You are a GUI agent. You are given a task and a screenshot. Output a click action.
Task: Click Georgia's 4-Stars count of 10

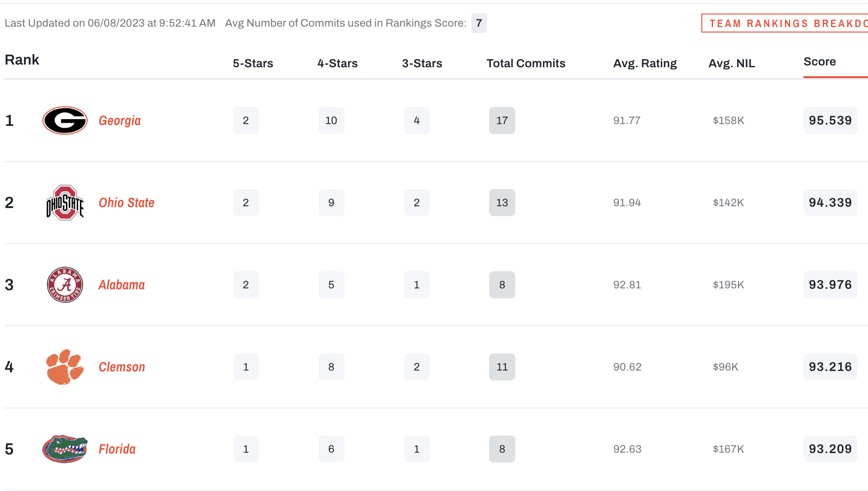331,120
